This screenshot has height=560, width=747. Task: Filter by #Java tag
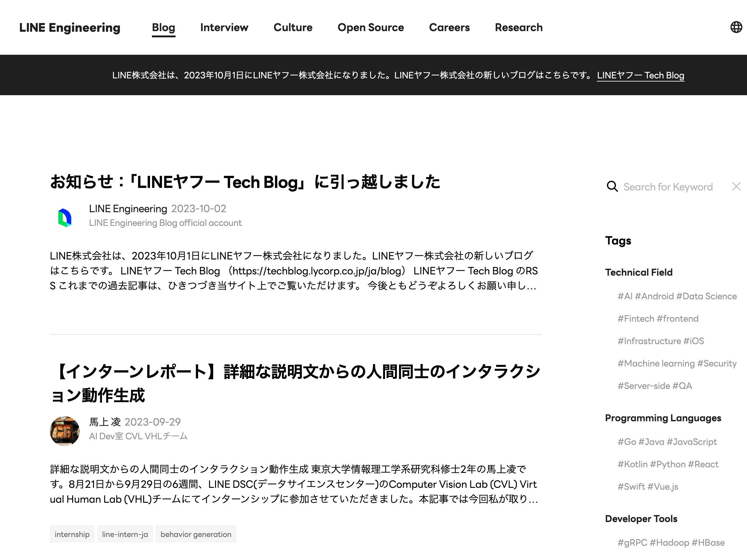click(651, 441)
